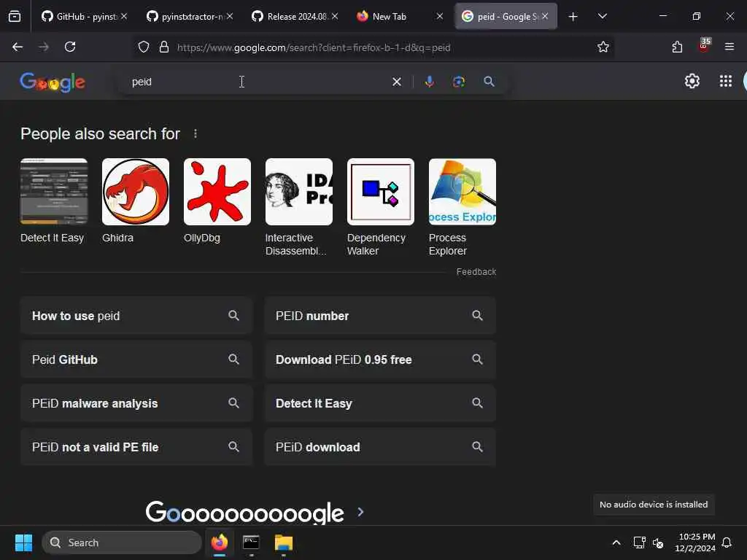Search for PEID number

pyautogui.click(x=380, y=316)
